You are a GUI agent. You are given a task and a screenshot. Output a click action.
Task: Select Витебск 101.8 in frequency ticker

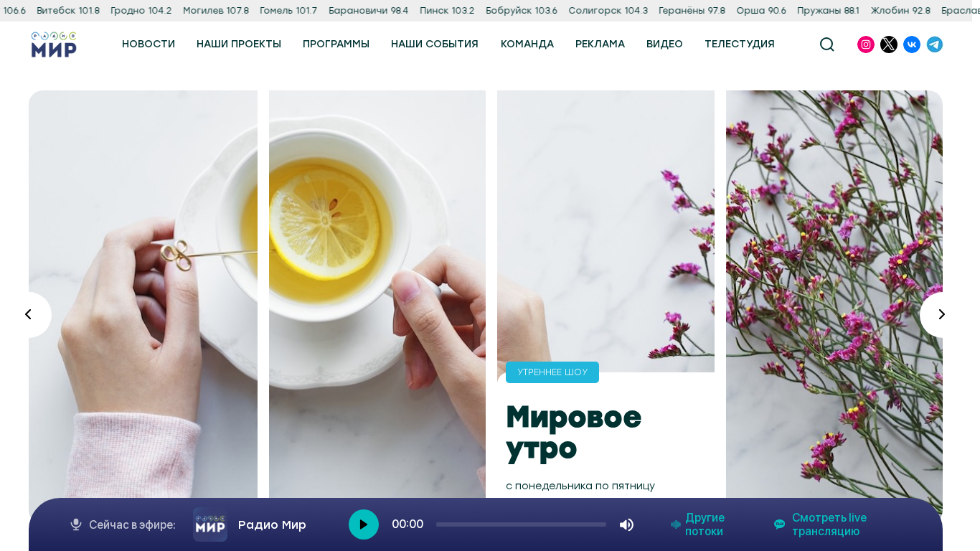(x=68, y=11)
